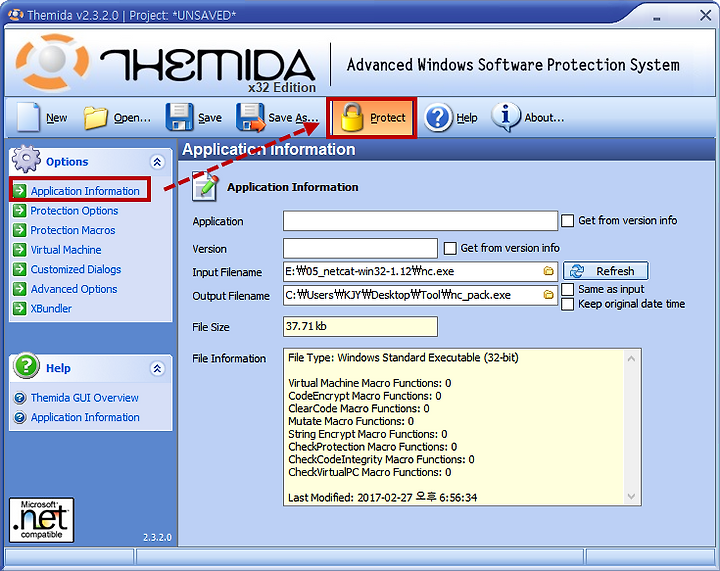Click the green arrow icon beside Protection Macros

coord(20,230)
